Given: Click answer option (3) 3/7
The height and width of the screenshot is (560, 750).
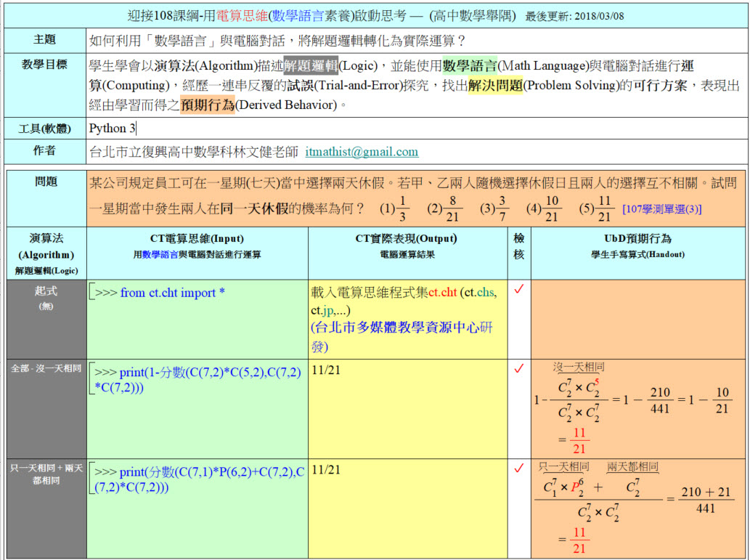Looking at the screenshot, I should 495,208.
